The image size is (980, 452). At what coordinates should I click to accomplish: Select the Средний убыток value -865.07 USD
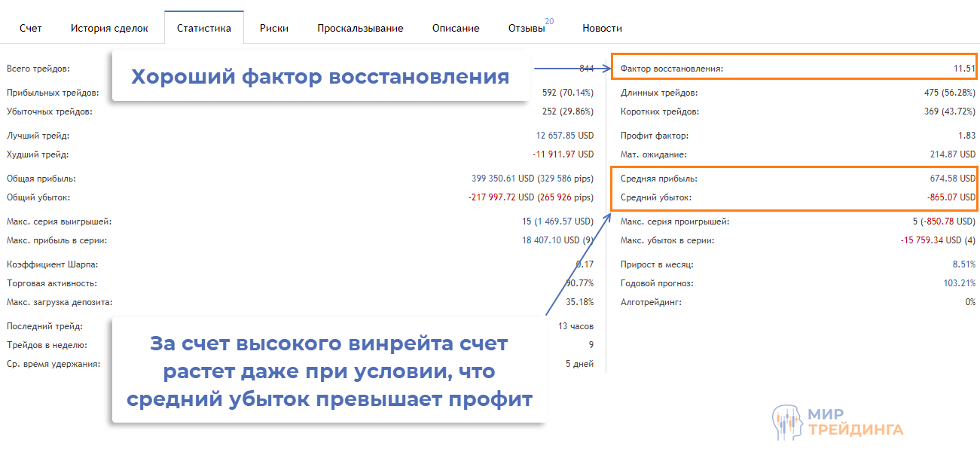click(x=951, y=197)
